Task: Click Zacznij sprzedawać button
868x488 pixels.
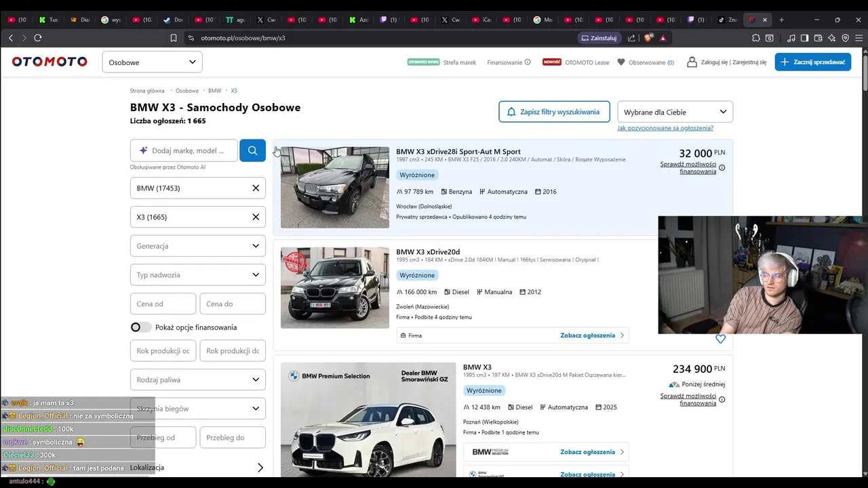Action: click(813, 62)
